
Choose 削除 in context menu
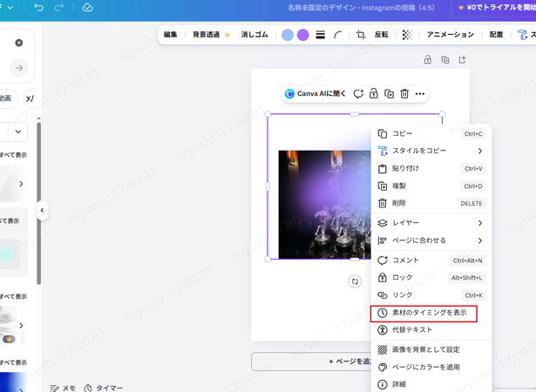[x=431, y=203]
